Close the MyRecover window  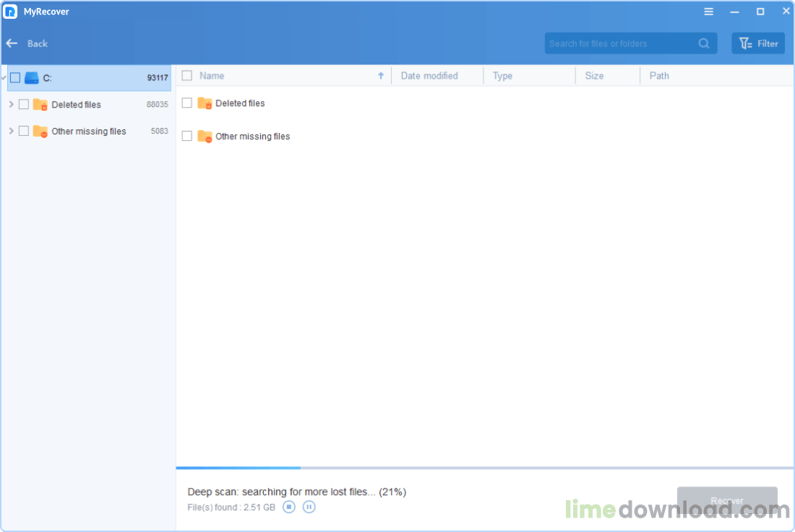tap(786, 11)
